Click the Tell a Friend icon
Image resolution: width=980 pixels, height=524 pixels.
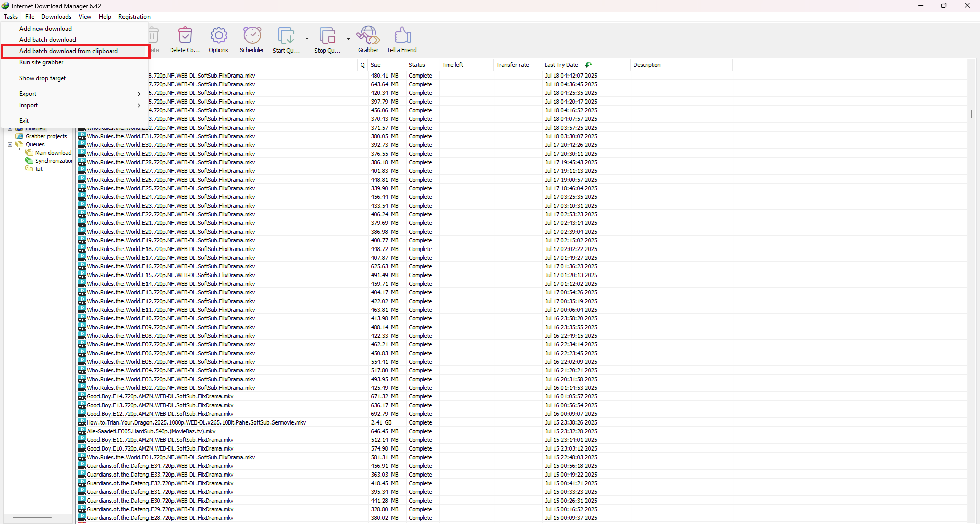[402, 36]
